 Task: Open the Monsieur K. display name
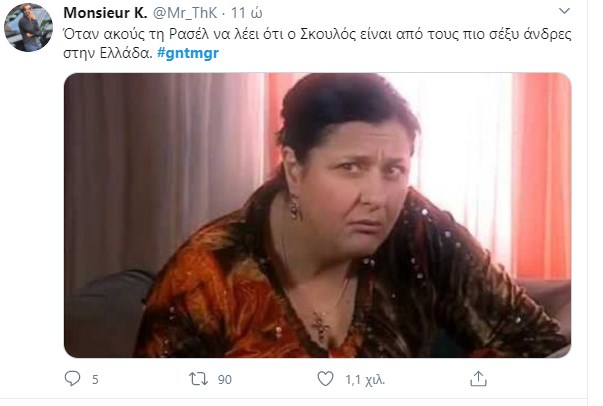click(x=105, y=13)
